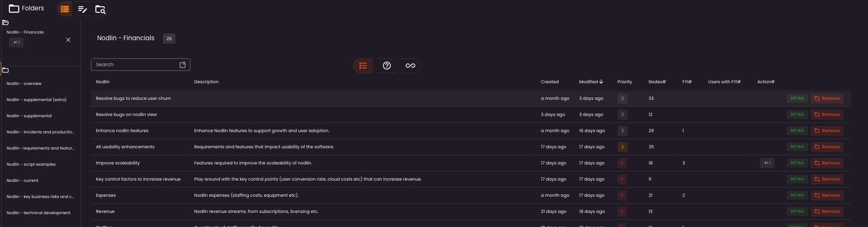Click the search icon inside Search box
This screenshot has width=868, height=227.
pos(182,65)
